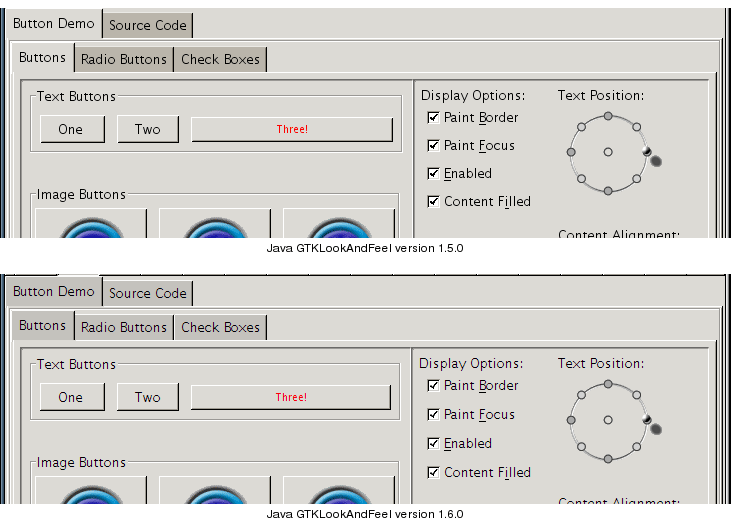Click 'Text Buttons' group label in 1.6.0 panel

tap(76, 365)
